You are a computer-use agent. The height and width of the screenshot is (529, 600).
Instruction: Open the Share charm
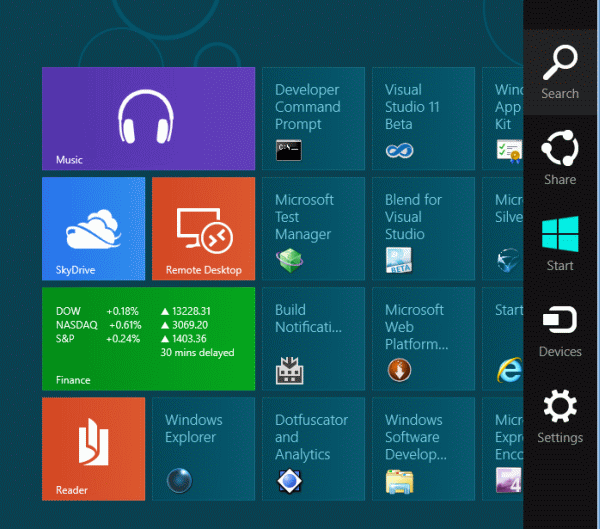560,158
